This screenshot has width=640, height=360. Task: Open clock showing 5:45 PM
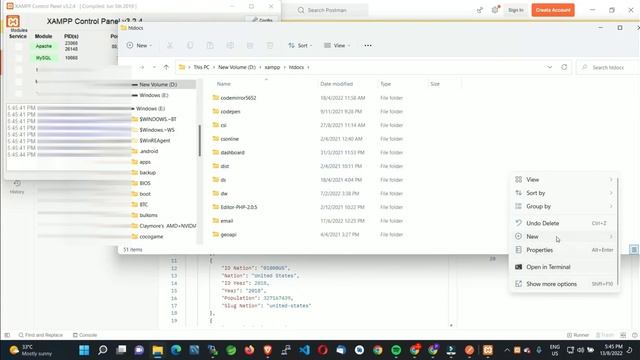click(611, 350)
